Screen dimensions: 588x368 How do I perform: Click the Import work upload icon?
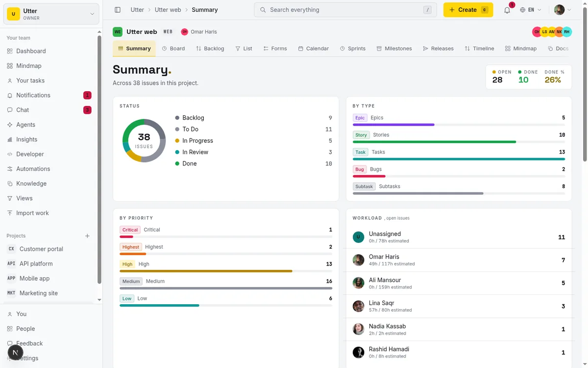coord(10,213)
